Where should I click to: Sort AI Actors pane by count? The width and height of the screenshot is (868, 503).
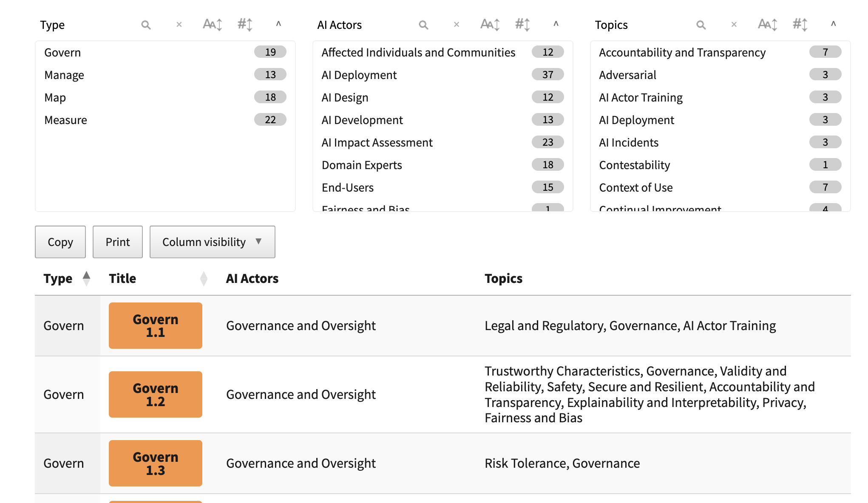[x=523, y=25]
